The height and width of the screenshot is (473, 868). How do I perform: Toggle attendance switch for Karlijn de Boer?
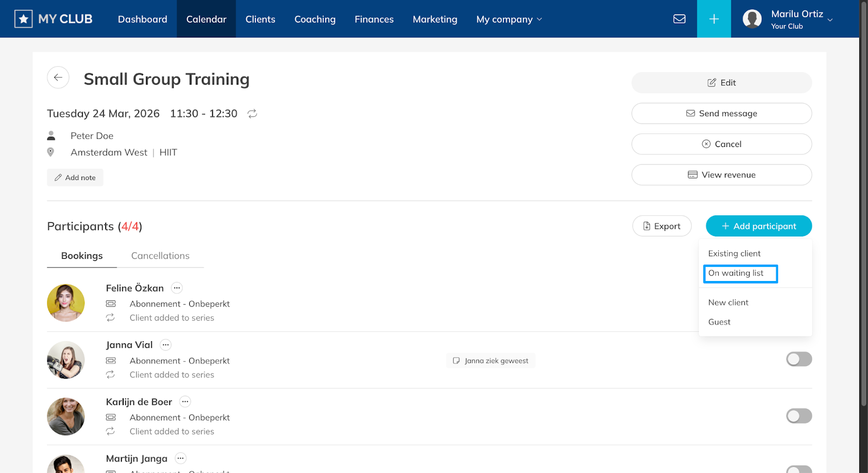click(x=799, y=416)
